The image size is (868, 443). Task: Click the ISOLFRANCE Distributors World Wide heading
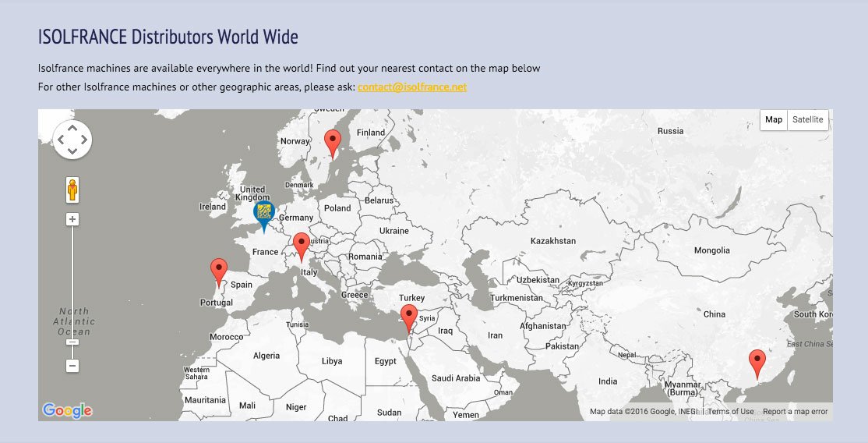168,37
